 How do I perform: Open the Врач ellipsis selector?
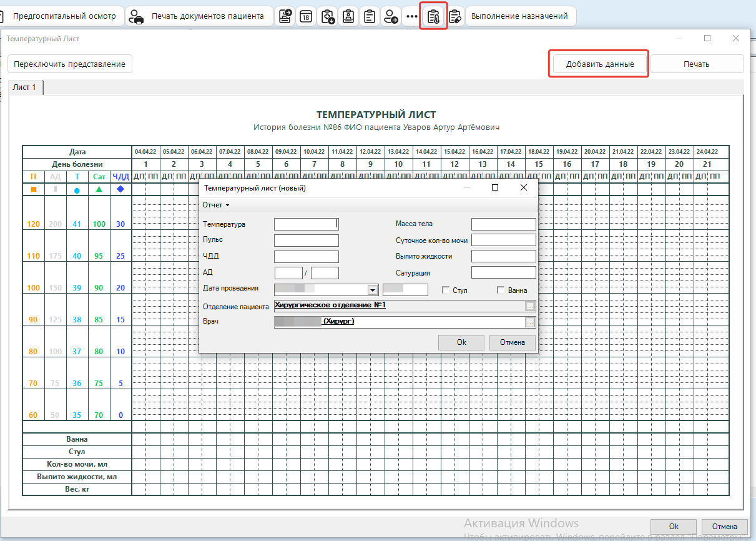[530, 322]
